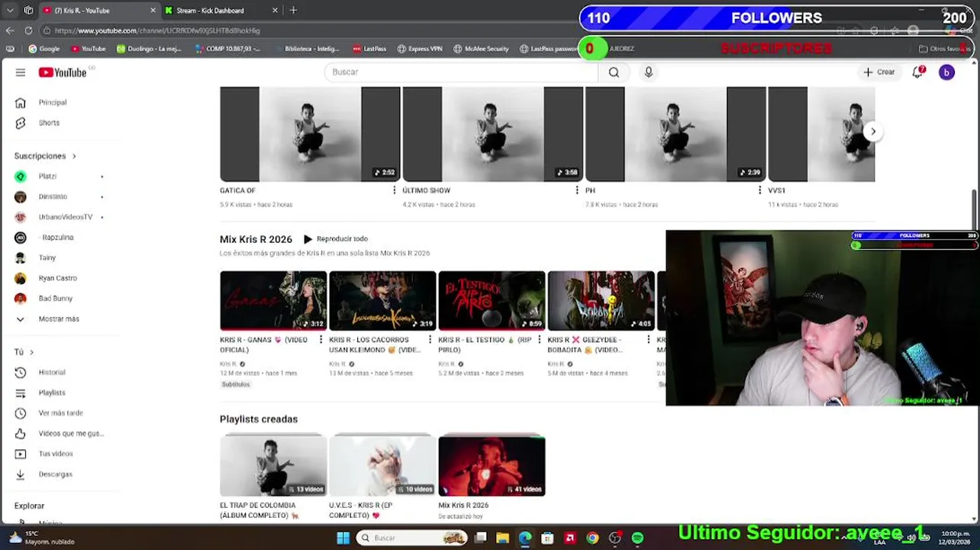Viewport: 980px width, 550px height.
Task: Go back in browser history
Action: coord(10,31)
